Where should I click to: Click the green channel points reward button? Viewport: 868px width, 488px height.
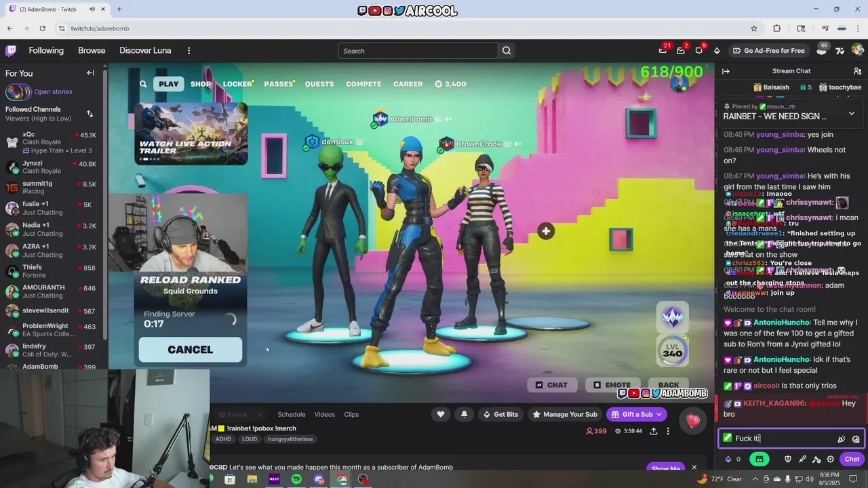click(x=759, y=459)
